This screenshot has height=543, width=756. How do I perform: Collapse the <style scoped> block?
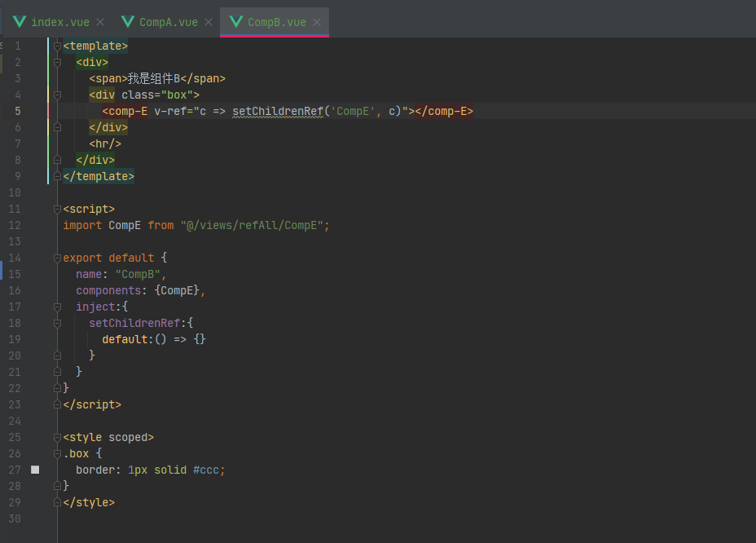point(57,438)
